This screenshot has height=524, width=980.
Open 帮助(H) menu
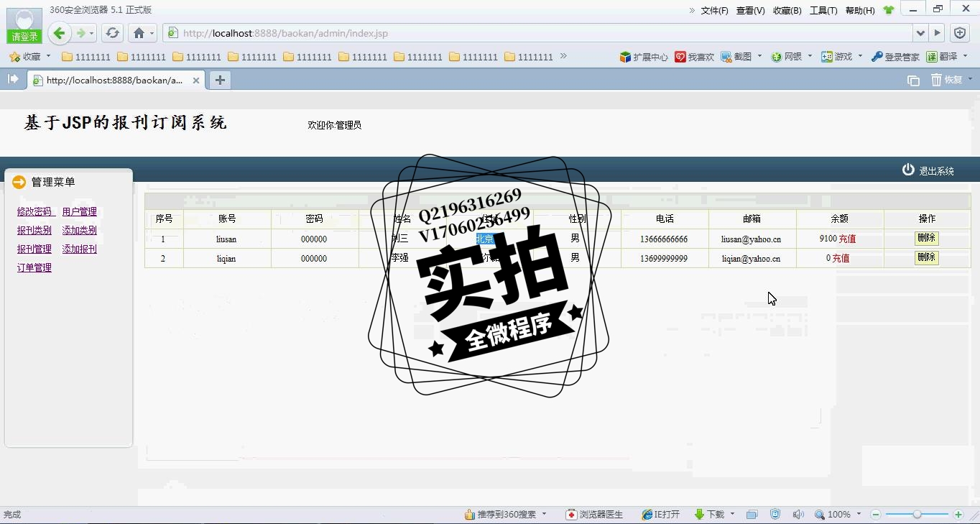tap(860, 10)
